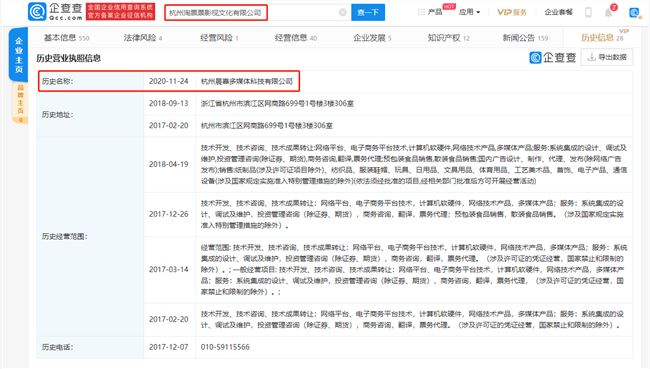The image size is (650, 369).
Task: Click the Qcc.com logo in the header
Action: (55, 12)
